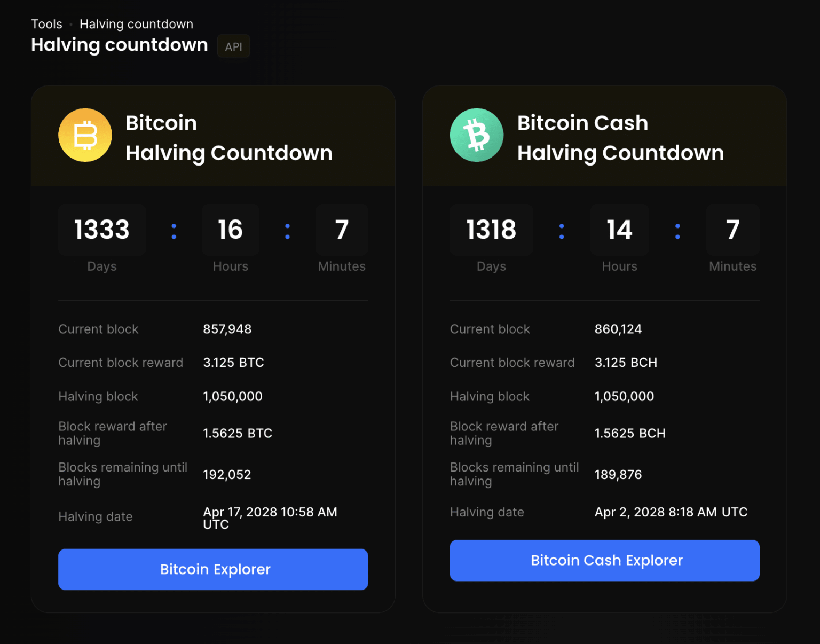Screen dimensions: 820x644
Task: Click the Bitcoin current block number 857,948
Action: tap(227, 329)
